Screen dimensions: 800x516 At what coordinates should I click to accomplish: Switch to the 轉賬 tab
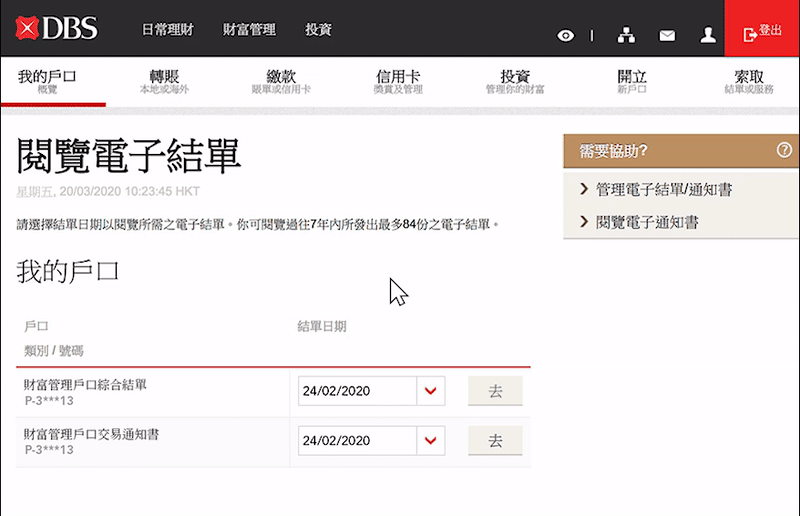(x=164, y=81)
